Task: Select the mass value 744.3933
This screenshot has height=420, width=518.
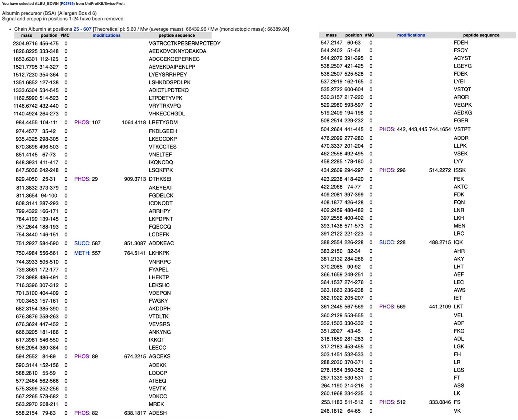Action: (27, 262)
